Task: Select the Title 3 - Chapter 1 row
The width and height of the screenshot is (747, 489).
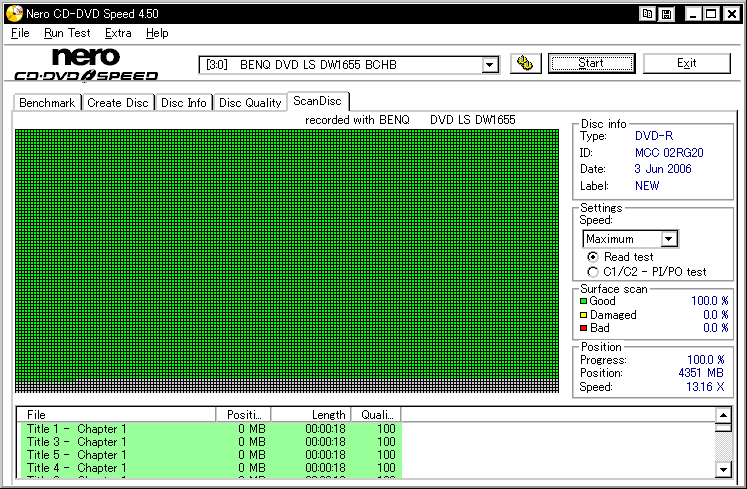Action: [210, 442]
